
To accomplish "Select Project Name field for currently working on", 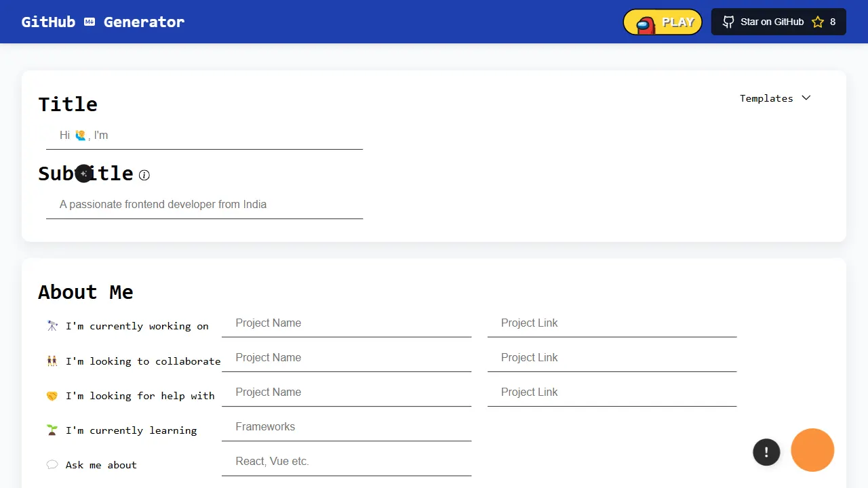I will (x=347, y=323).
